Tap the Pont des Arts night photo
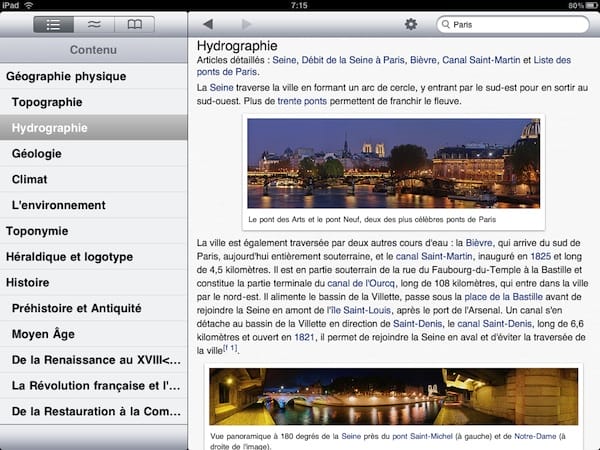The image size is (600, 450). (393, 163)
